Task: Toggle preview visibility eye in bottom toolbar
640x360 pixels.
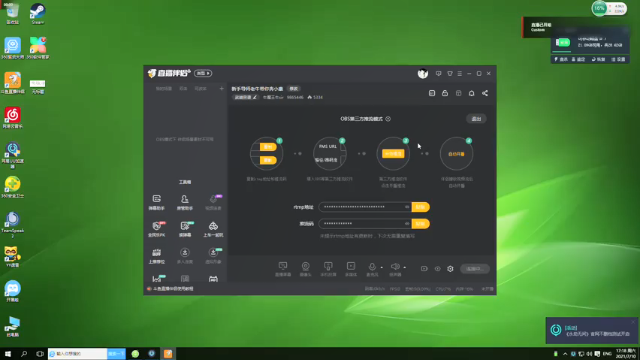Action: coord(438,269)
